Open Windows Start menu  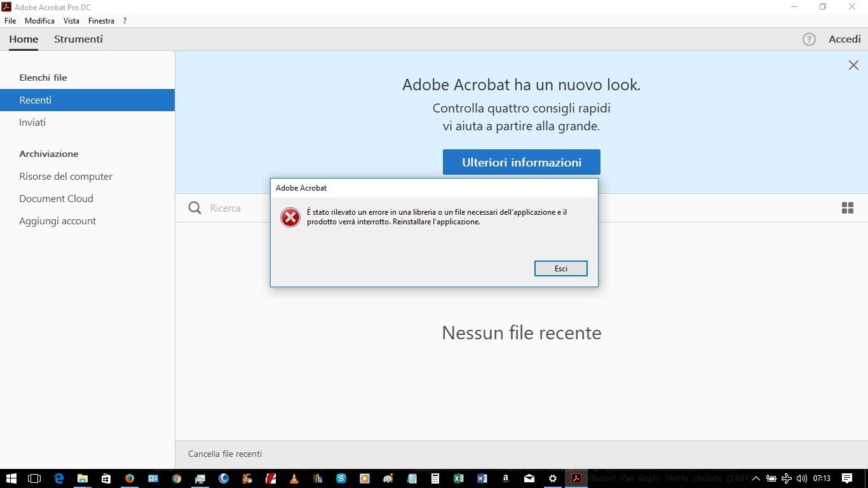click(x=11, y=478)
